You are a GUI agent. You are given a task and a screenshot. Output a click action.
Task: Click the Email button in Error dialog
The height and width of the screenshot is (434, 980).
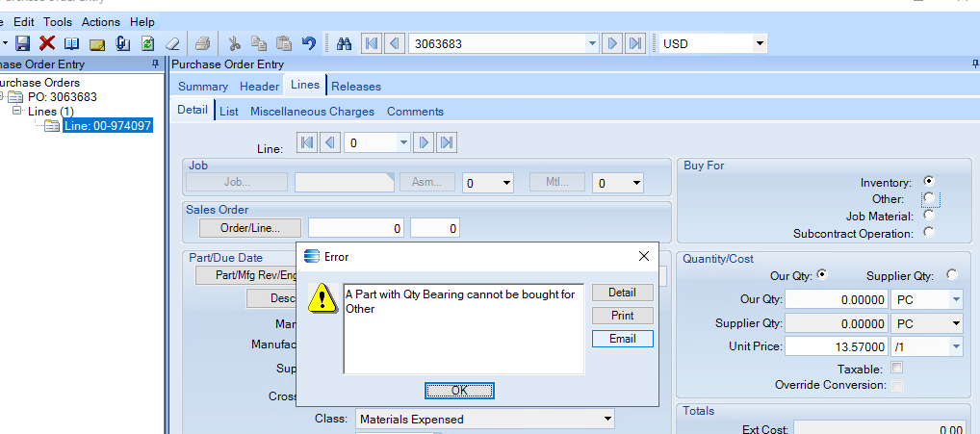coord(623,339)
